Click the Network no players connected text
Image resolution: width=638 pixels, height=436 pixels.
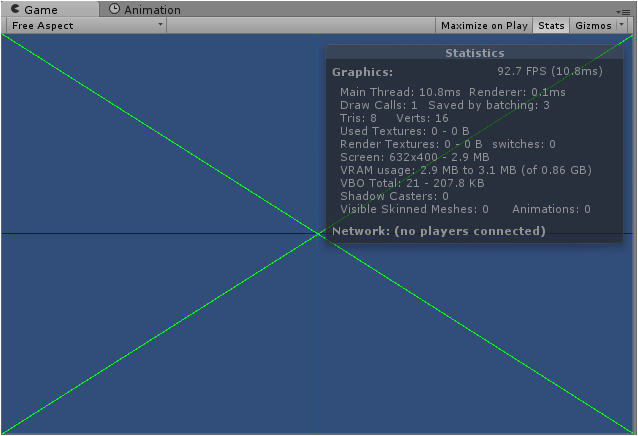[x=439, y=231]
